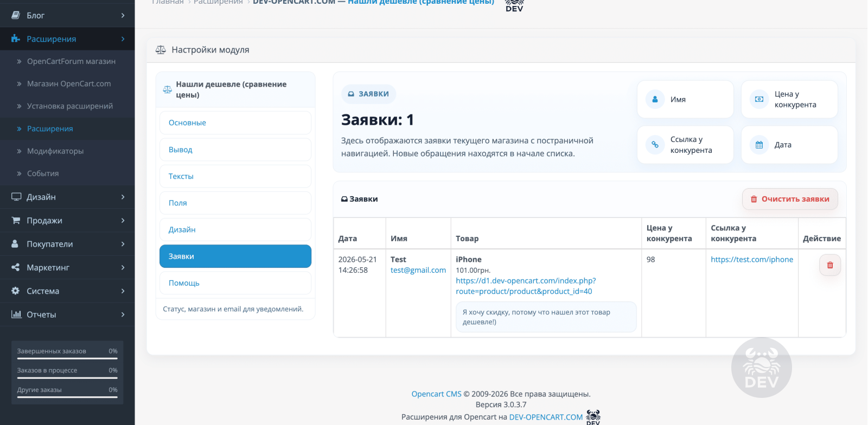Viewport: 868px width, 425px height.
Task: Expand the Отчеты sidebar chevron
Action: coord(123,314)
